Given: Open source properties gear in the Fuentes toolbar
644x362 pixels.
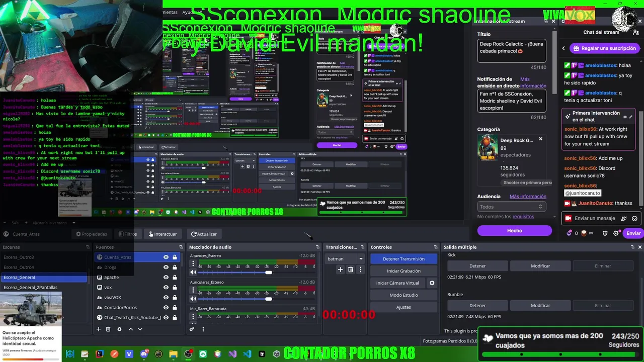Looking at the screenshot, I should tap(119, 329).
